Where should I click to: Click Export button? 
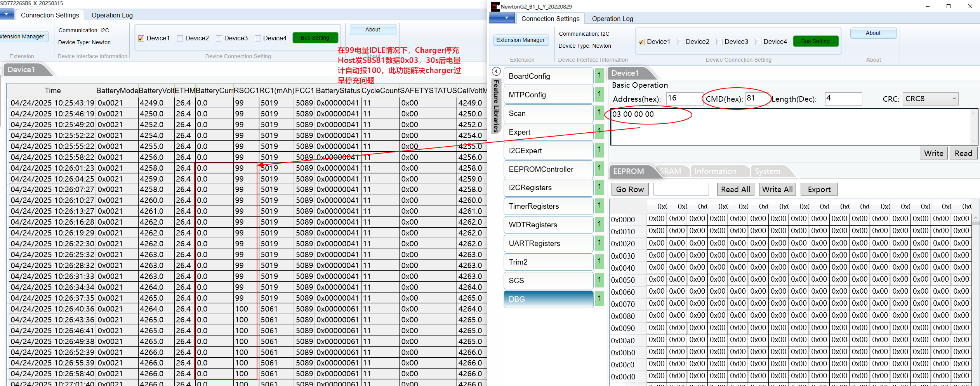click(819, 189)
